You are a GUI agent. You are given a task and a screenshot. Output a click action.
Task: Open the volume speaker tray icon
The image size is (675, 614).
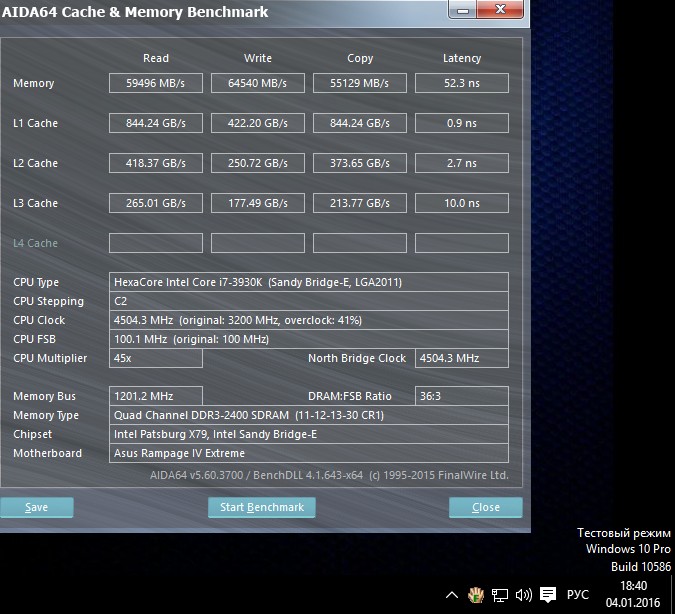coord(523,595)
